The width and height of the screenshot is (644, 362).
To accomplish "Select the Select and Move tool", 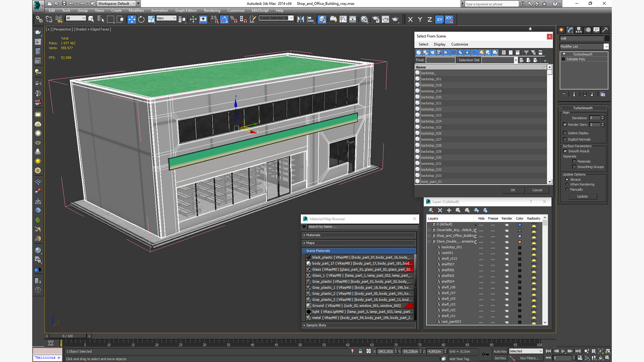I will click(132, 19).
